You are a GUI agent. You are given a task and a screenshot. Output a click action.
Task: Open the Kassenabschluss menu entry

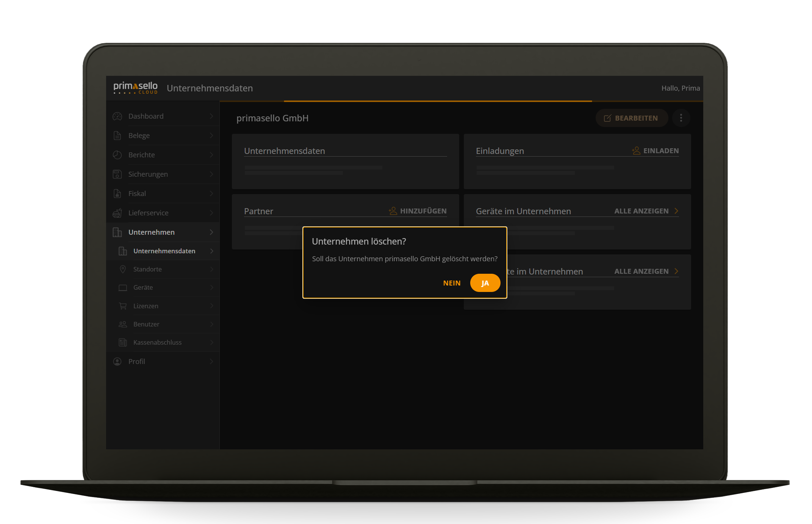point(157,342)
